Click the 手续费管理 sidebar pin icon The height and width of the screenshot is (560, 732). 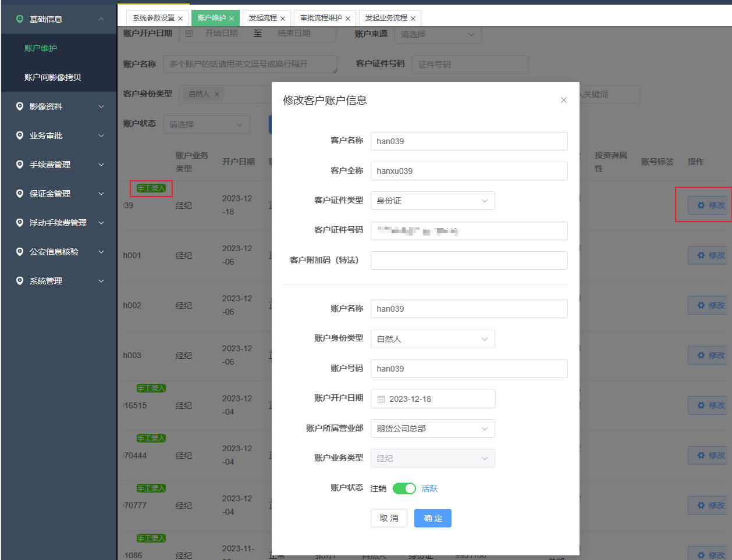coord(20,165)
